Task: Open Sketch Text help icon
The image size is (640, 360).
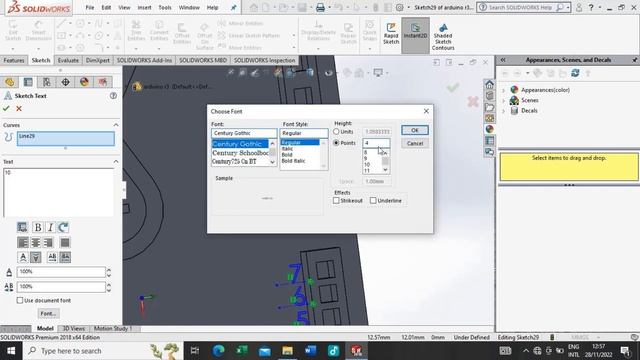Action: point(113,96)
